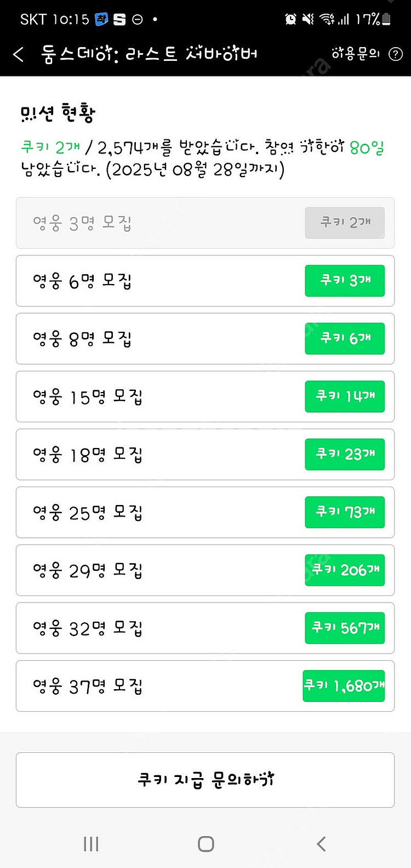Claim the 쿠키 6개 reward button
The height and width of the screenshot is (868, 411).
click(x=345, y=339)
